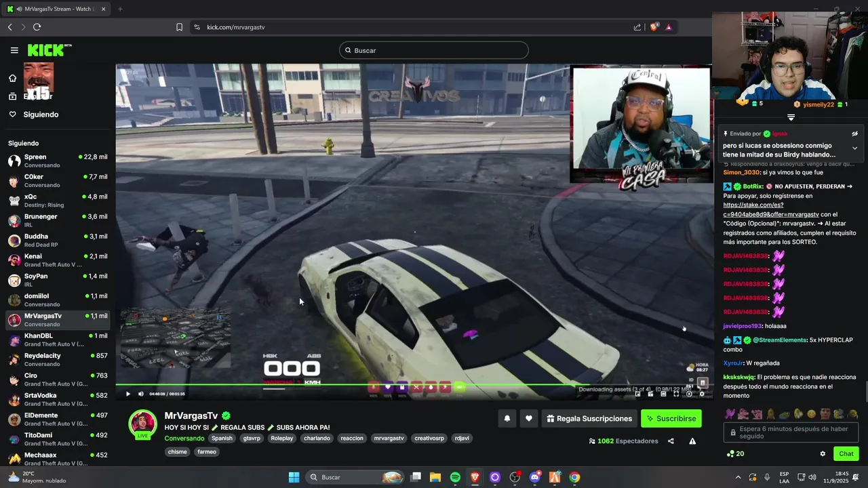Focus the Buscar search box

tap(434, 50)
